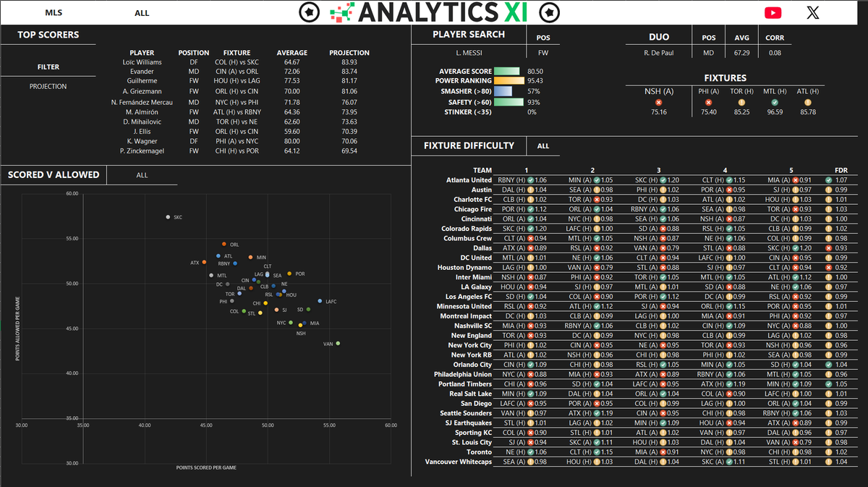Image resolution: width=868 pixels, height=487 pixels.
Task: Click the Power Ranking orange bar
Action: pyautogui.click(x=509, y=81)
